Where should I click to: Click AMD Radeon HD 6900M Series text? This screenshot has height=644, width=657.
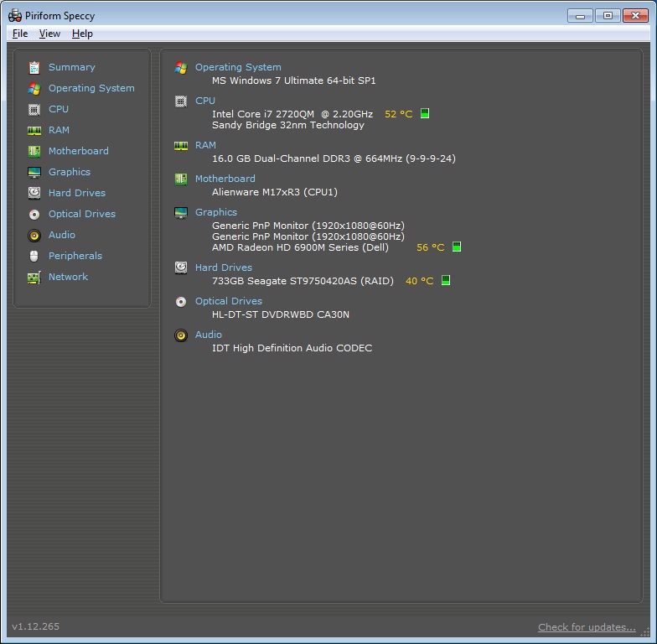[300, 247]
